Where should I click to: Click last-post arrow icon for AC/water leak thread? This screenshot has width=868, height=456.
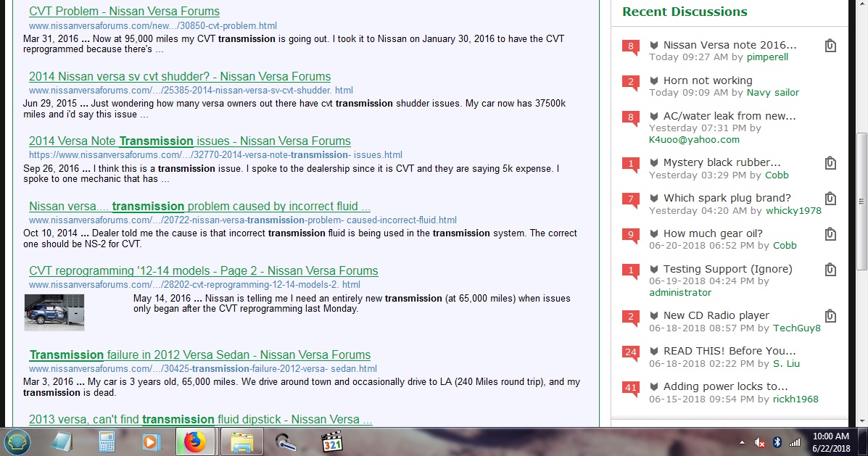click(x=654, y=116)
